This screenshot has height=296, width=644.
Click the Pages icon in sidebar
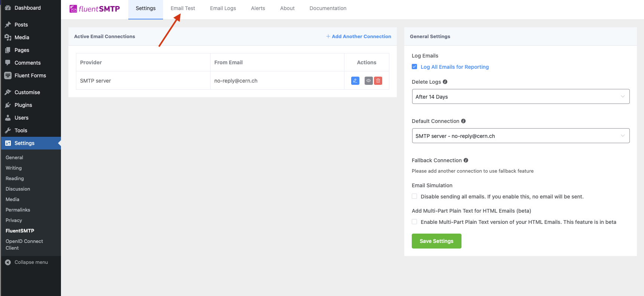[8, 50]
